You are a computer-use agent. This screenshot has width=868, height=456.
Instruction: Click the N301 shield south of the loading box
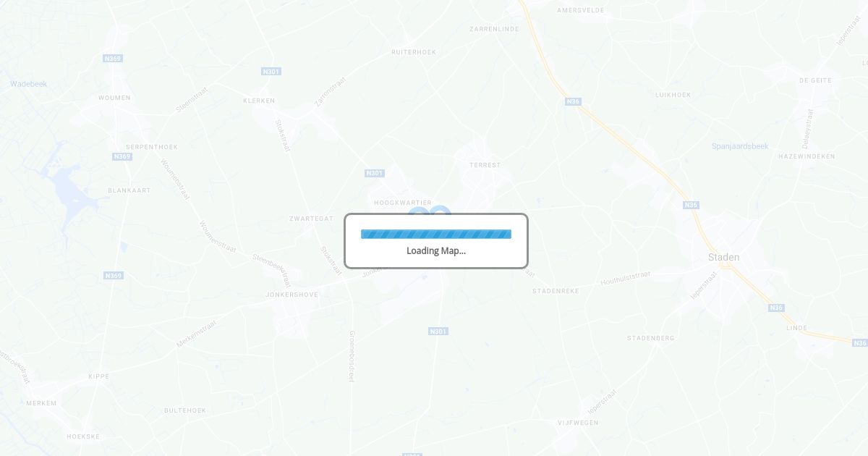pos(438,332)
